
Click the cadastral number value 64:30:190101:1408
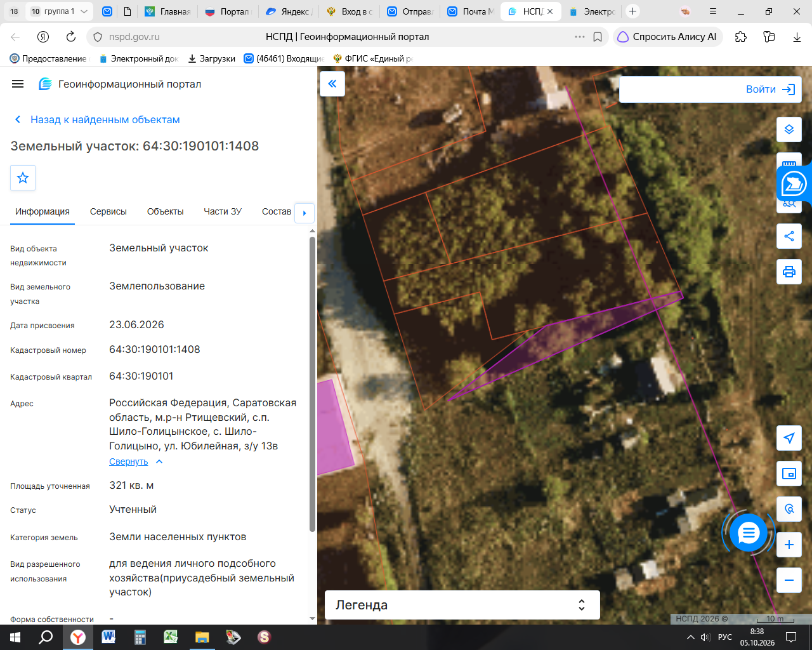tap(155, 350)
